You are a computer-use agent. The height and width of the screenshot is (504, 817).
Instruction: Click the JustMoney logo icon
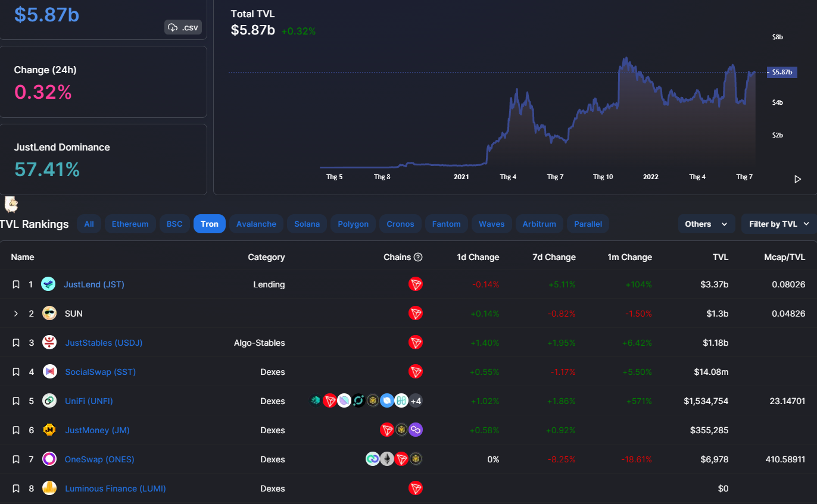(49, 430)
